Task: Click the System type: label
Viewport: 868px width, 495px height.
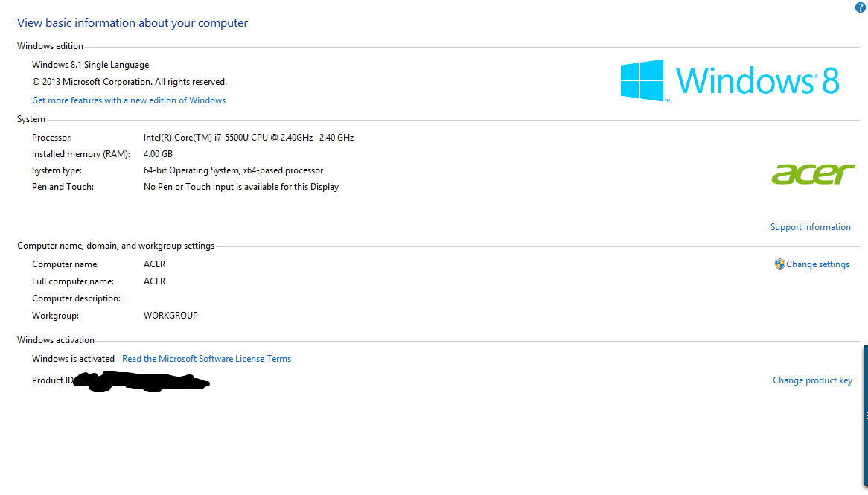Action: point(57,170)
